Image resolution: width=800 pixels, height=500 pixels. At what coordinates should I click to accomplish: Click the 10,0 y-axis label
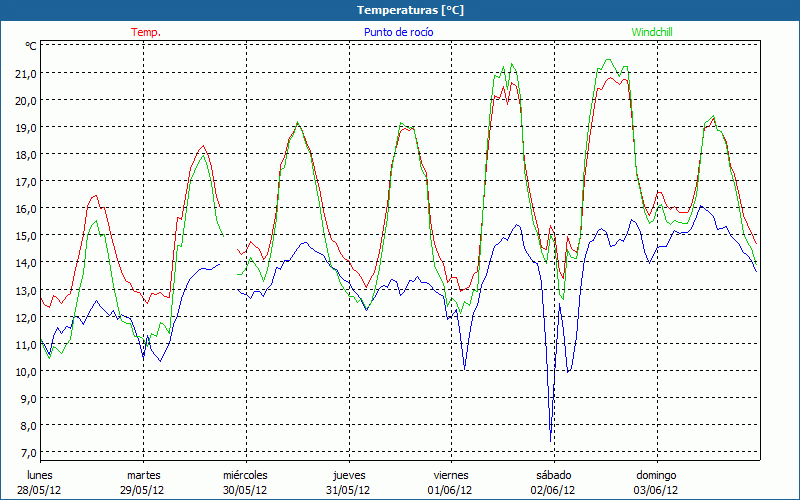click(x=25, y=371)
